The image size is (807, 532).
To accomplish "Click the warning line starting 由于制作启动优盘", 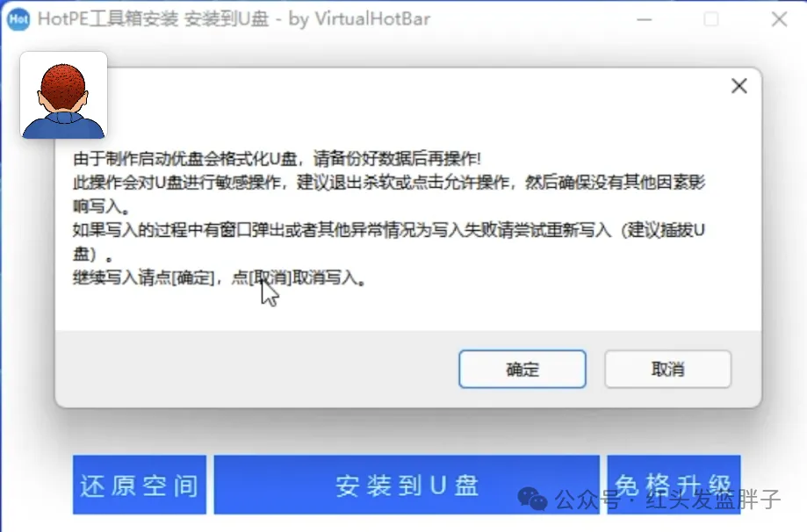I will pos(277,159).
